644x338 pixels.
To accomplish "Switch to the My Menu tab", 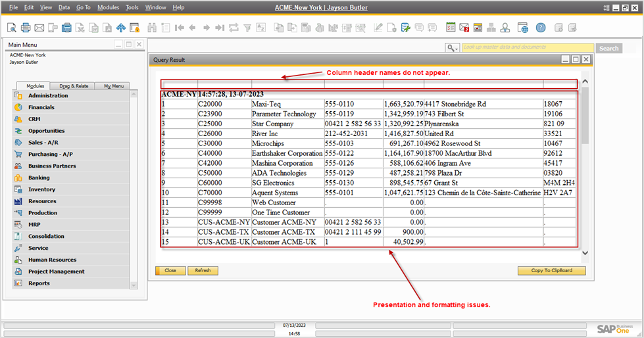I will pyautogui.click(x=112, y=86).
